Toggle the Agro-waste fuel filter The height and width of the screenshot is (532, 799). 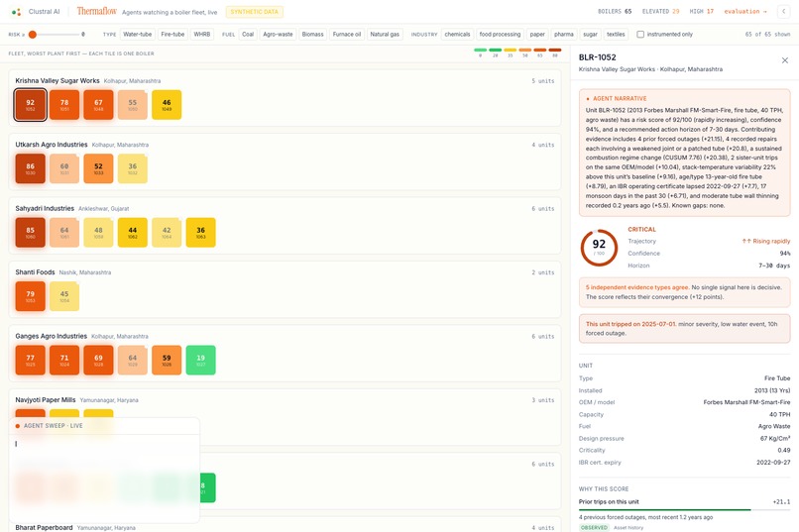point(278,35)
